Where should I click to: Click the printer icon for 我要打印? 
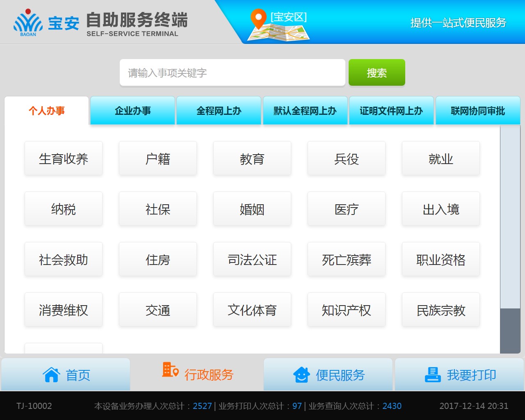tap(433, 374)
